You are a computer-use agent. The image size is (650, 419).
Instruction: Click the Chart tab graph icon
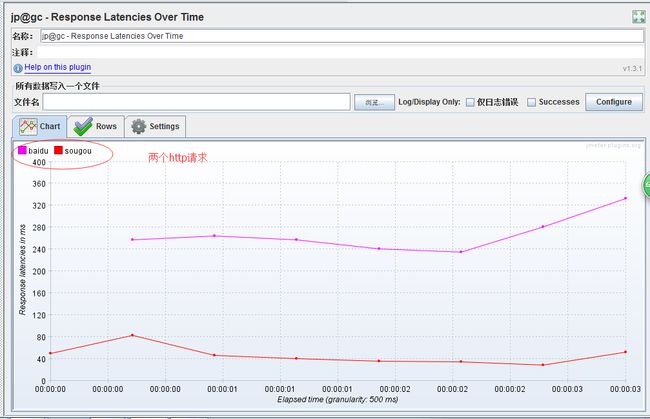[x=28, y=126]
